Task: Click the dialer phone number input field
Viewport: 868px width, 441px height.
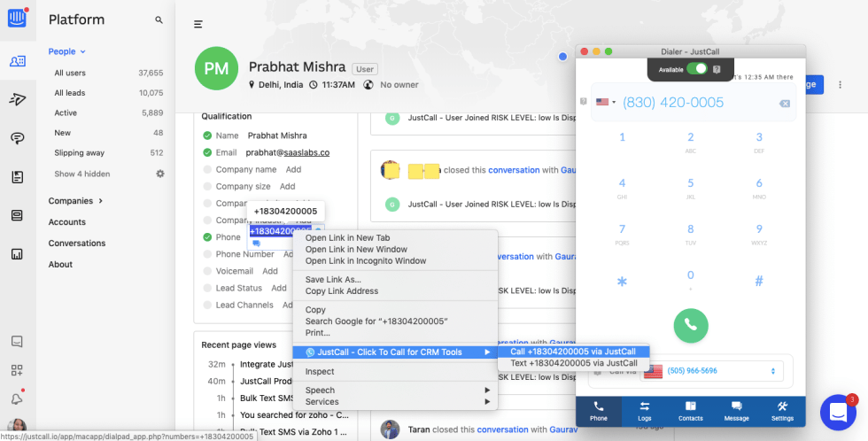Action: (693, 103)
